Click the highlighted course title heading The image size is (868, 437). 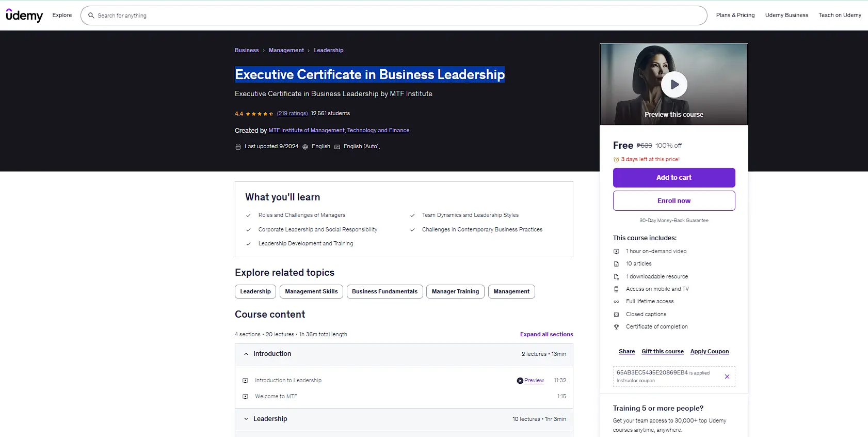pos(369,75)
